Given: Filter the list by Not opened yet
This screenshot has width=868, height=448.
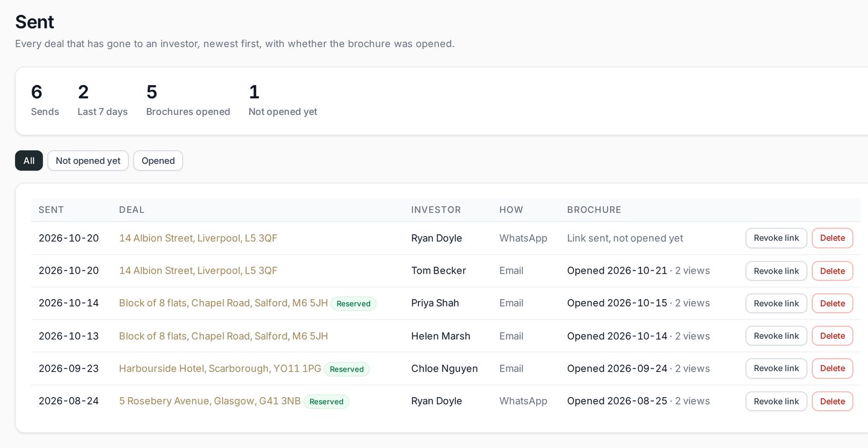Looking at the screenshot, I should pyautogui.click(x=88, y=161).
